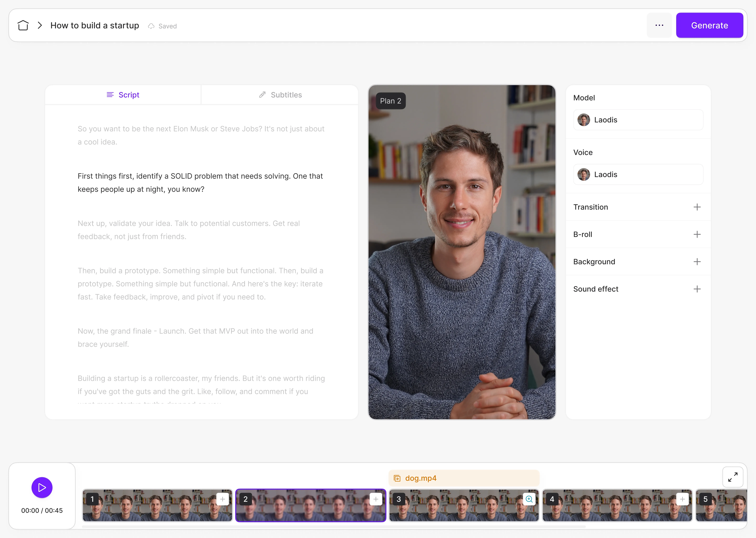Click project title How to build a startup
The image size is (756, 538).
coord(95,25)
